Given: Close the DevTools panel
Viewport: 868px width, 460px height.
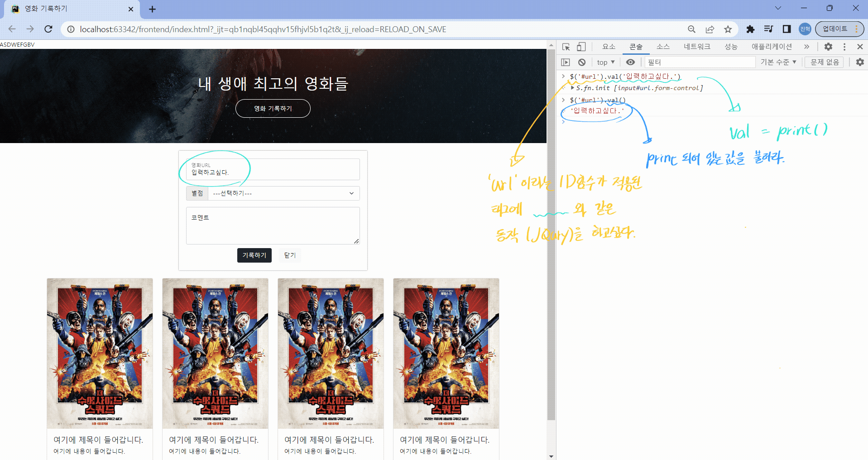Looking at the screenshot, I should [860, 47].
